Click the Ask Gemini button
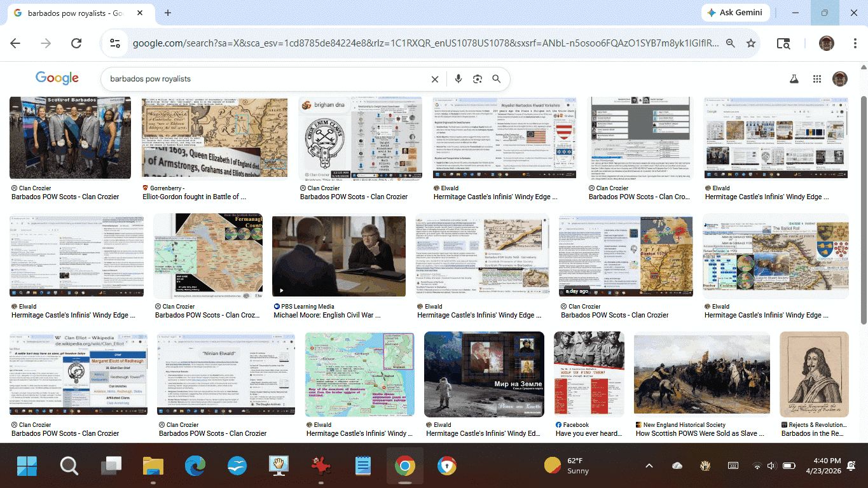This screenshot has width=868, height=488. [735, 13]
